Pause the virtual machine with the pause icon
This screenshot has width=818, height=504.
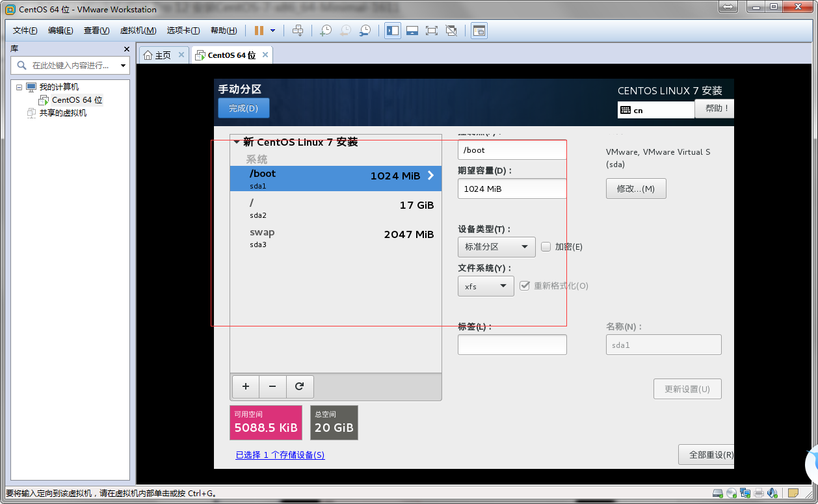[x=259, y=31]
